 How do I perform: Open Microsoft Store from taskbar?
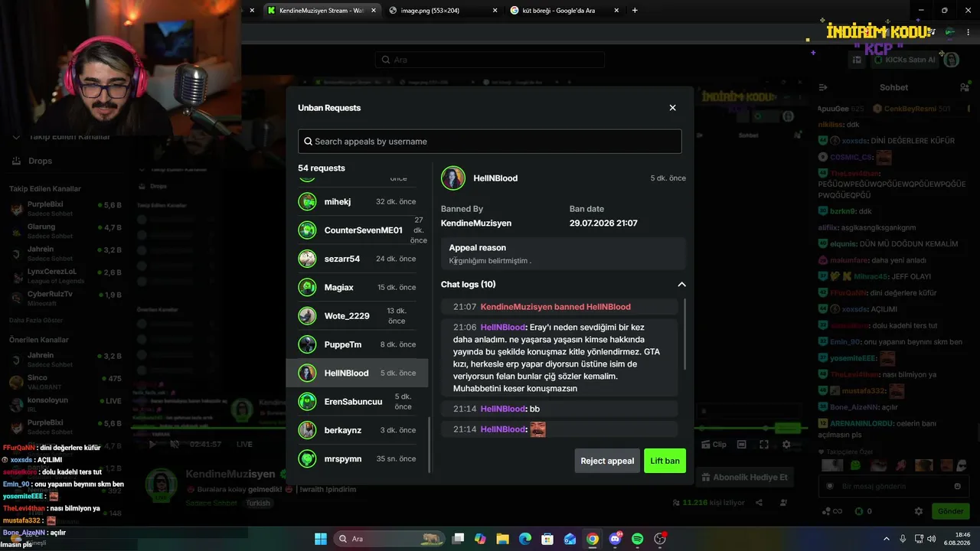coord(547,539)
